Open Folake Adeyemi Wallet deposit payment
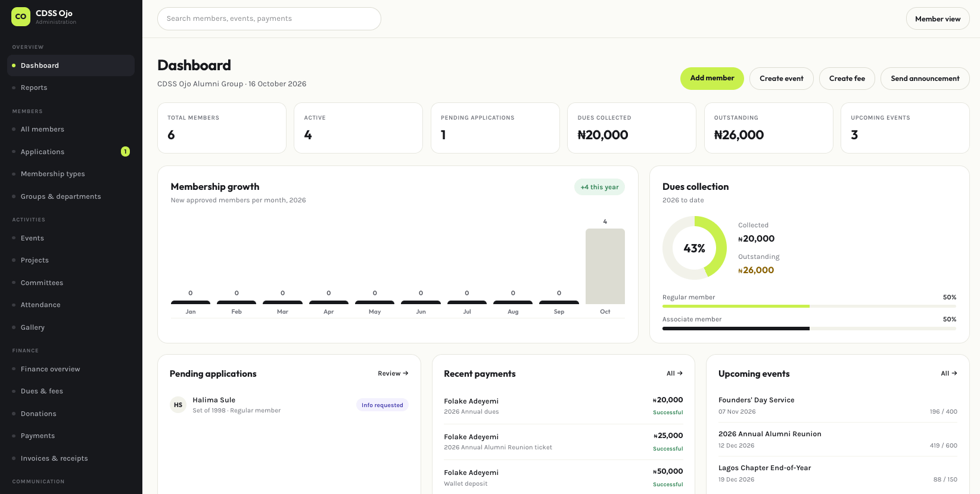The width and height of the screenshot is (980, 494). pos(564,477)
